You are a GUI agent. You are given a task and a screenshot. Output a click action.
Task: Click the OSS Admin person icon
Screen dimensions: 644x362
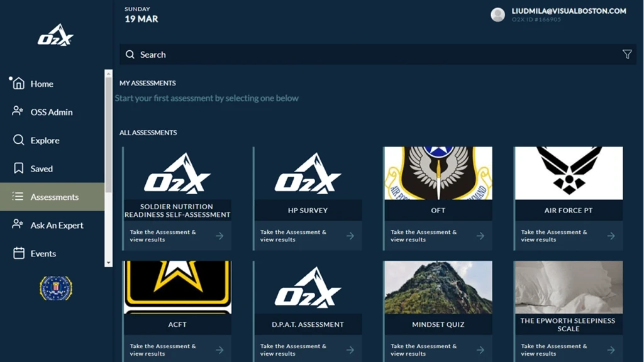[18, 111]
